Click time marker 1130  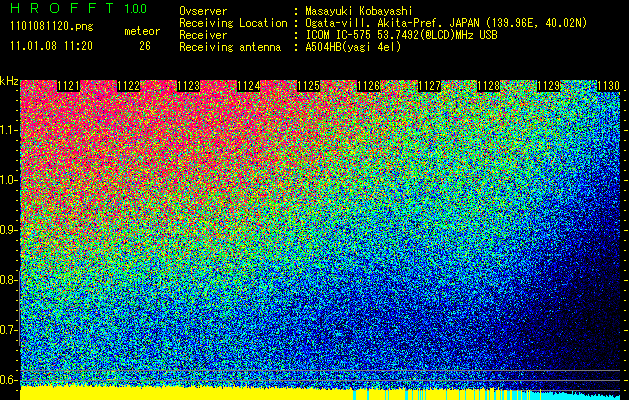pos(609,86)
